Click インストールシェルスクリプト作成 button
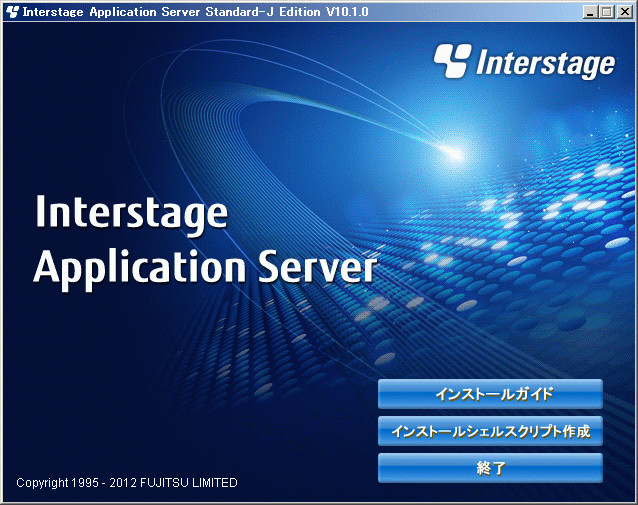The height and width of the screenshot is (505, 638). [x=490, y=431]
